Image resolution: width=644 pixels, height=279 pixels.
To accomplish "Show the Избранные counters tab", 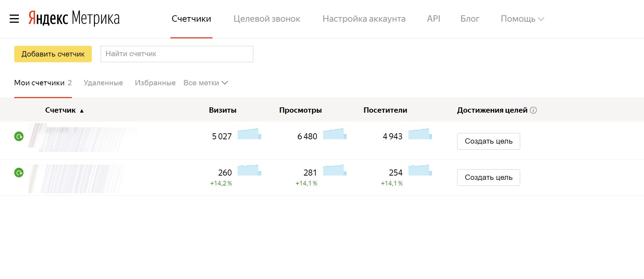I will click(x=155, y=83).
